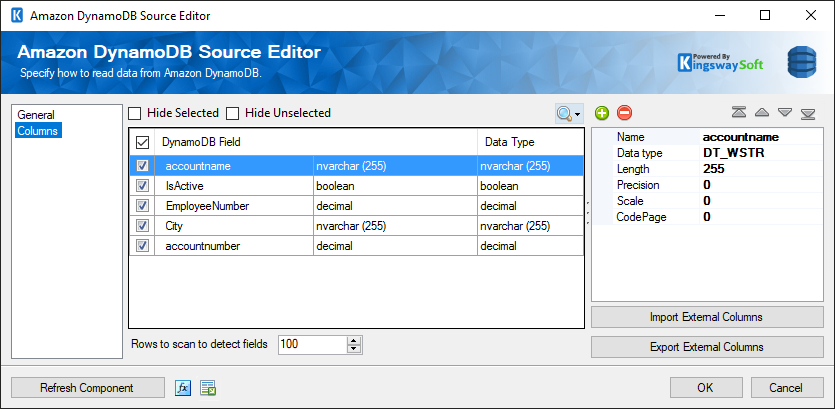Click decimal data type in EmployeeNumber row
The image size is (835, 409).
[530, 206]
